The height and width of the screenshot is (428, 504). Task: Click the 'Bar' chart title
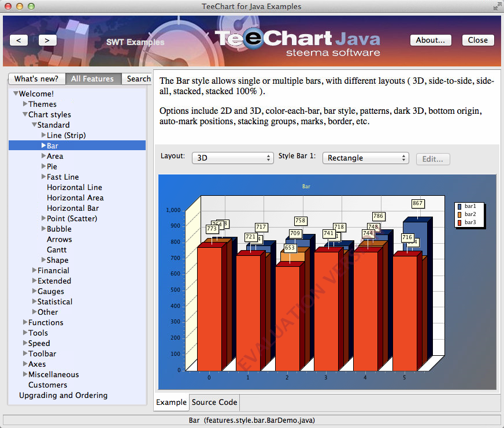pyautogui.click(x=306, y=187)
